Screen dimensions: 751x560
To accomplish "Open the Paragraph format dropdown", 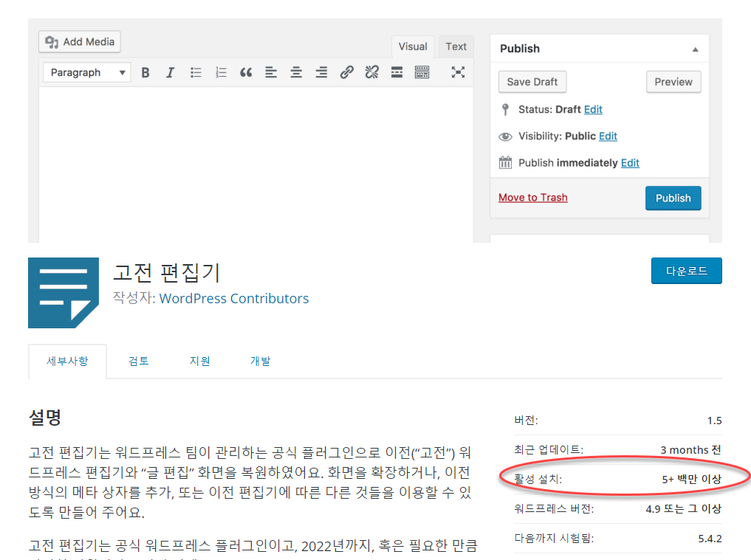I will point(86,72).
